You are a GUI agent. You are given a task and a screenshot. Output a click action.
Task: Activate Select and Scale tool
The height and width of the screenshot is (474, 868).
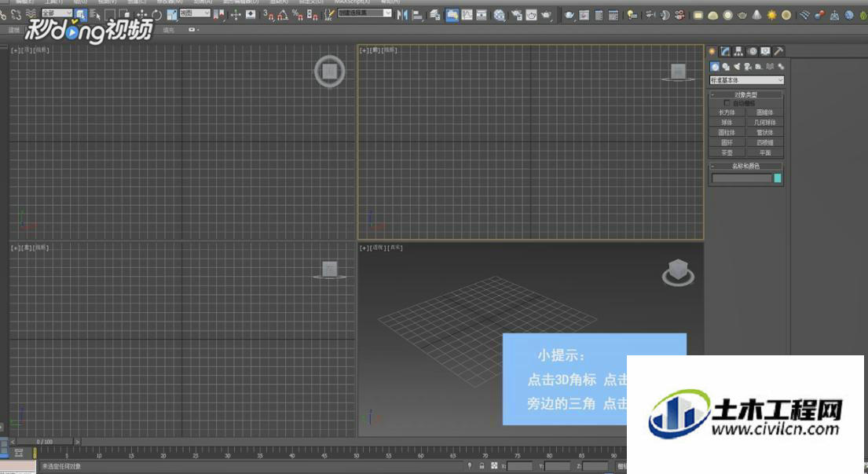[171, 15]
